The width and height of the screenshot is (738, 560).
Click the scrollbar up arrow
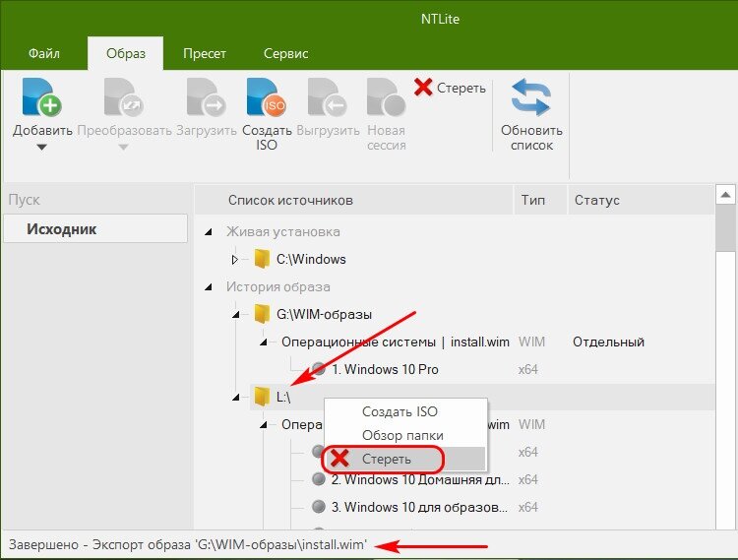click(x=725, y=194)
